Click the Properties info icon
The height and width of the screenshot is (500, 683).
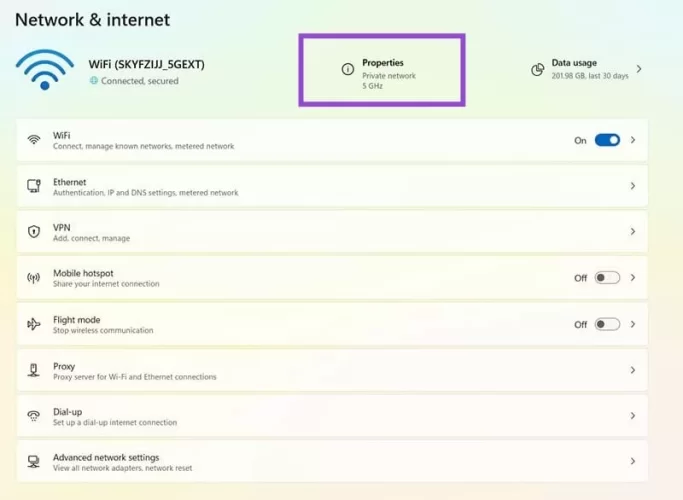tap(348, 70)
